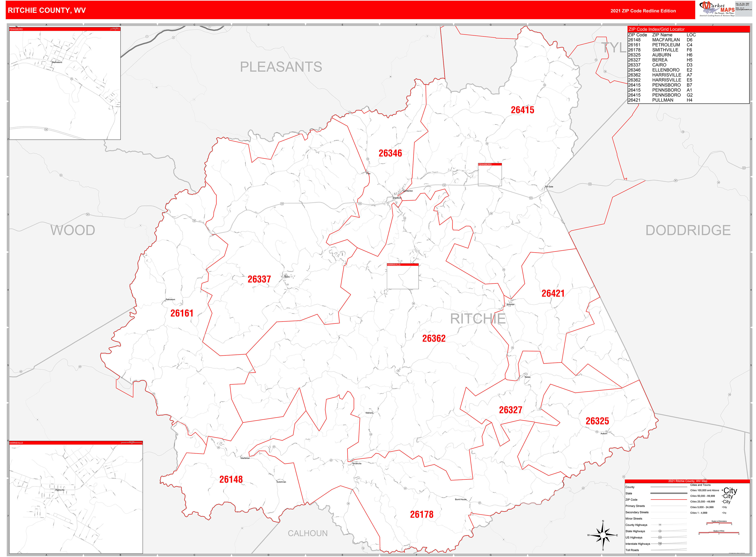Click the County Highways square marker in legend
Screen dimensions: 756x557
660,525
